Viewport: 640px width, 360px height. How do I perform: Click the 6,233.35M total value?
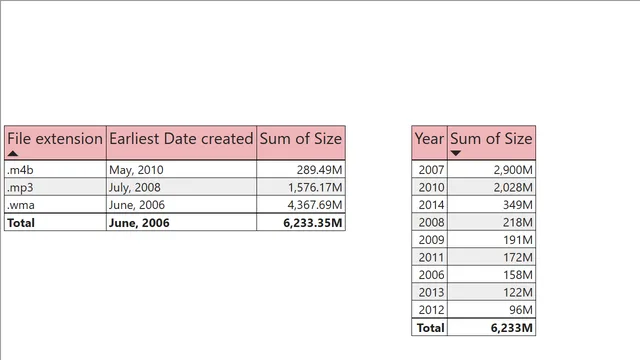[x=313, y=223]
